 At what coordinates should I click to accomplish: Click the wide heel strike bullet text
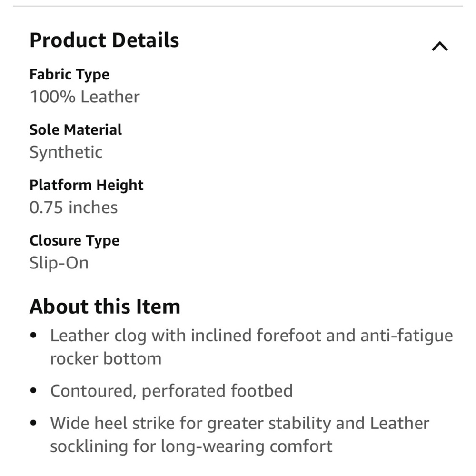pos(240,435)
